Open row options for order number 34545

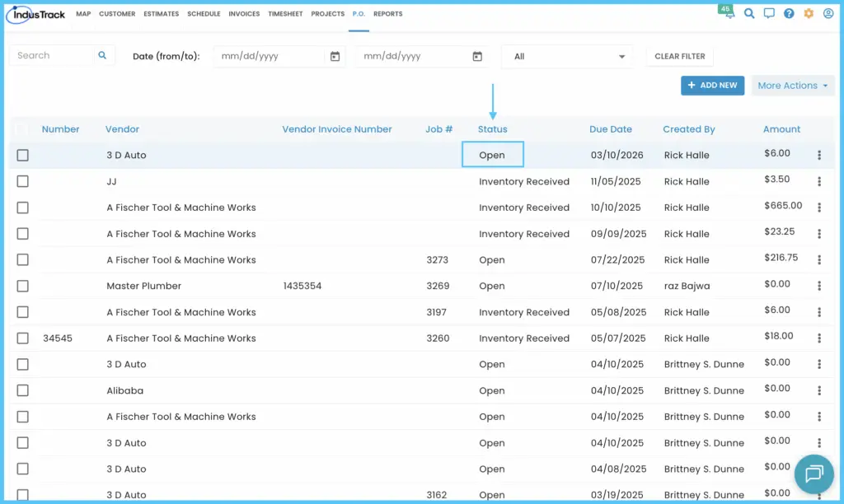819,338
